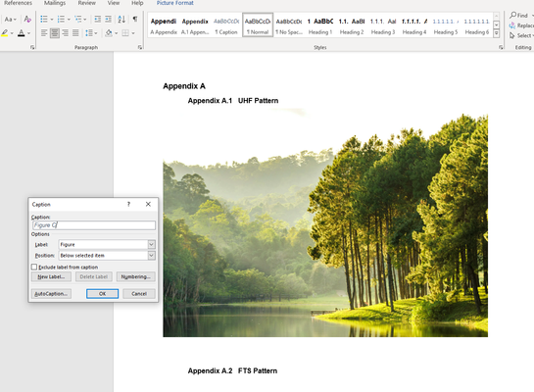This screenshot has height=392, width=534.
Task: Apply the A.1 Appendix style
Action: [x=195, y=26]
